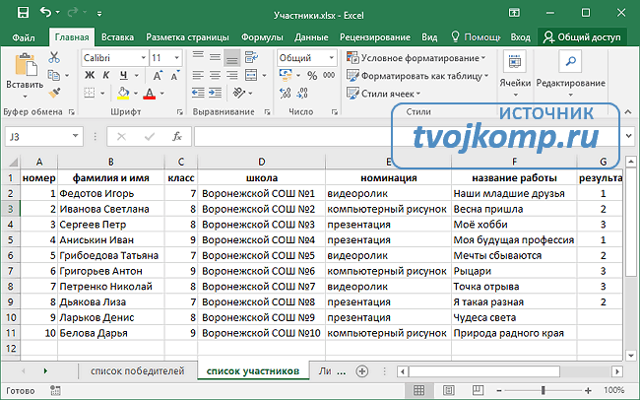Switch to Page Layout view icon
Image resolution: width=640 pixels, height=400 pixels.
click(448, 390)
